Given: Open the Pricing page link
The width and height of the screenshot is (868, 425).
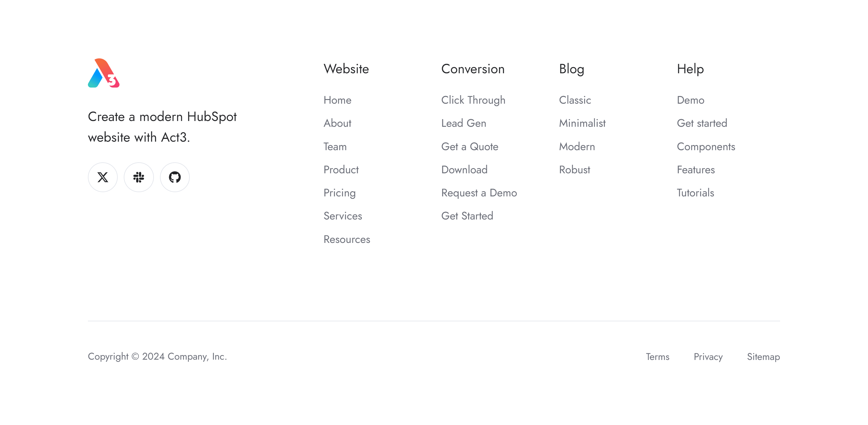Looking at the screenshot, I should pyautogui.click(x=339, y=193).
